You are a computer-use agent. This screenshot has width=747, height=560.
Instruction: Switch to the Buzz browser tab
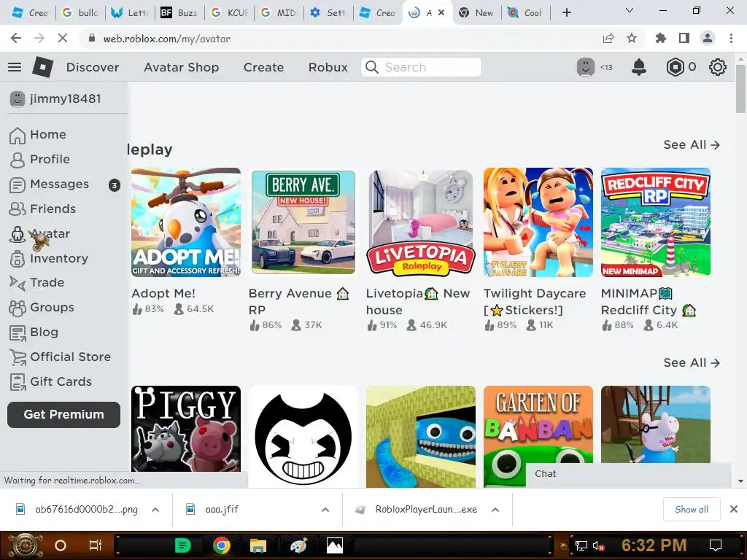[179, 13]
